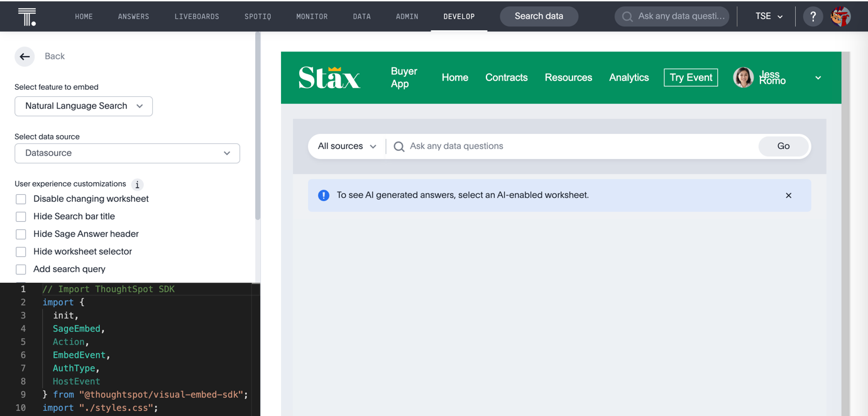This screenshot has height=416, width=868.
Task: Enable Disable changing worksheet checkbox
Action: pyautogui.click(x=21, y=199)
